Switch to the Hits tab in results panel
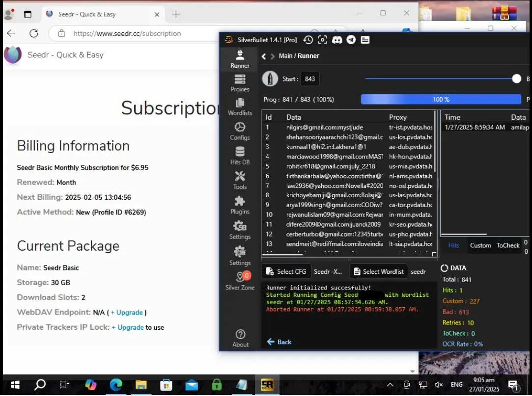532x396 pixels. 453,245
